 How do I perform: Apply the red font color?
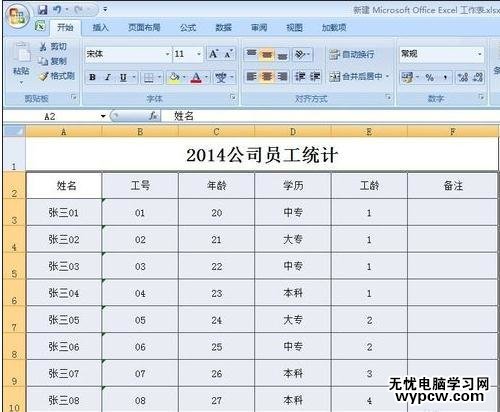click(196, 78)
